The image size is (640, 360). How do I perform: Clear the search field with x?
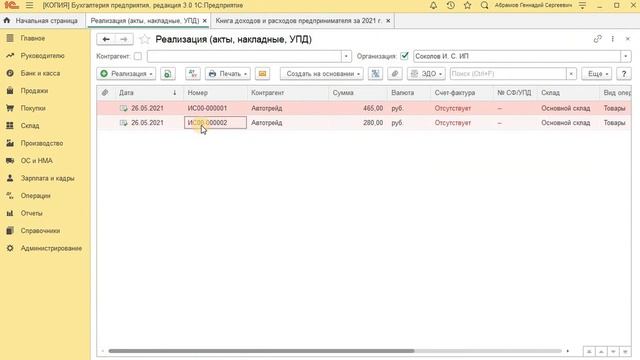tap(571, 73)
